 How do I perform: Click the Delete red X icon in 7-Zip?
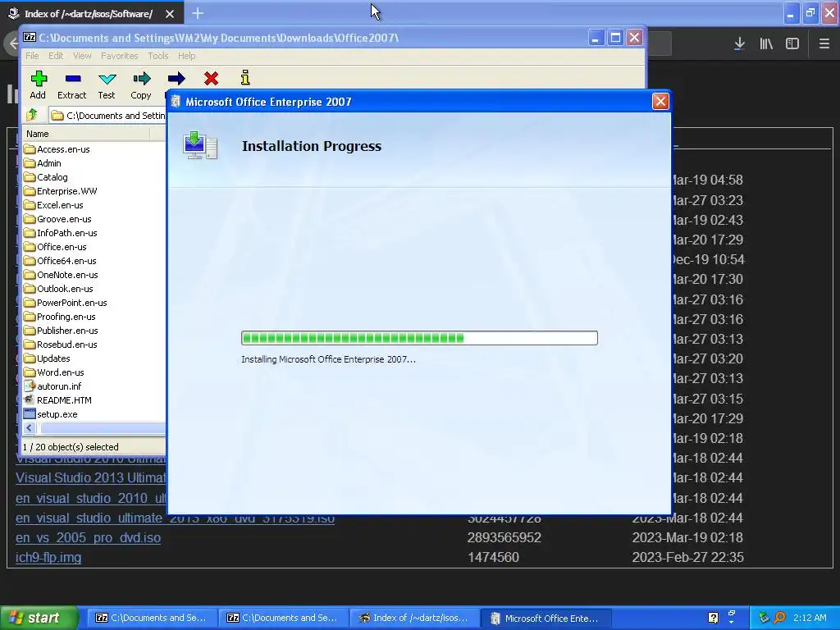tap(211, 79)
